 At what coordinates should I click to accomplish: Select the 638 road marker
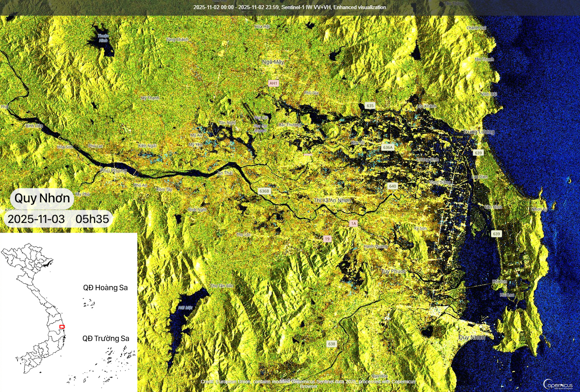(331, 344)
